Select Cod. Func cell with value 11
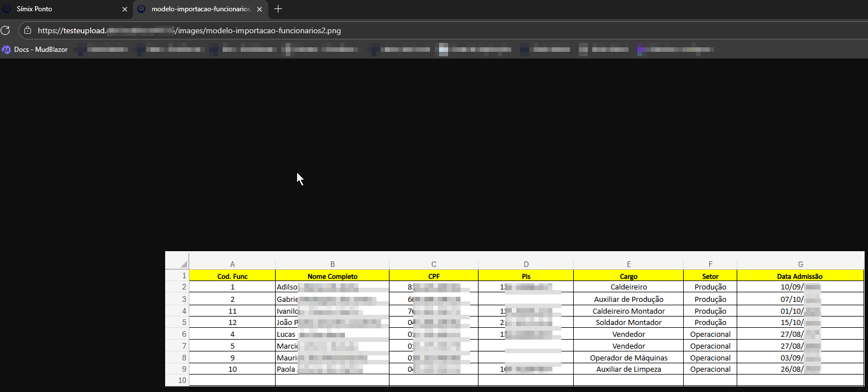Image resolution: width=868 pixels, height=392 pixels. pyautogui.click(x=232, y=311)
